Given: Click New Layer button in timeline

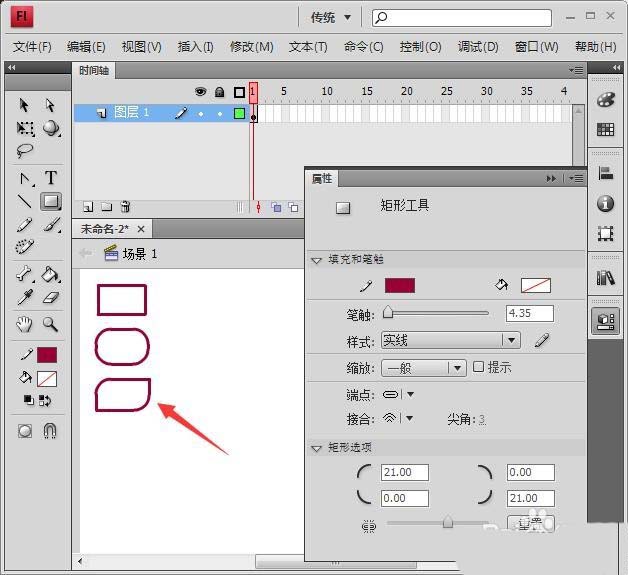Looking at the screenshot, I should (88, 207).
